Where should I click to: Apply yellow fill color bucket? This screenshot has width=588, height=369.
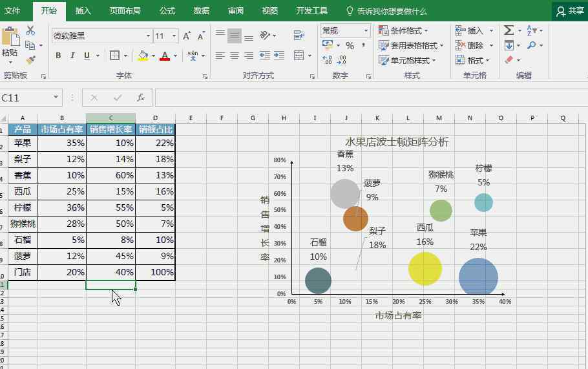pos(143,56)
